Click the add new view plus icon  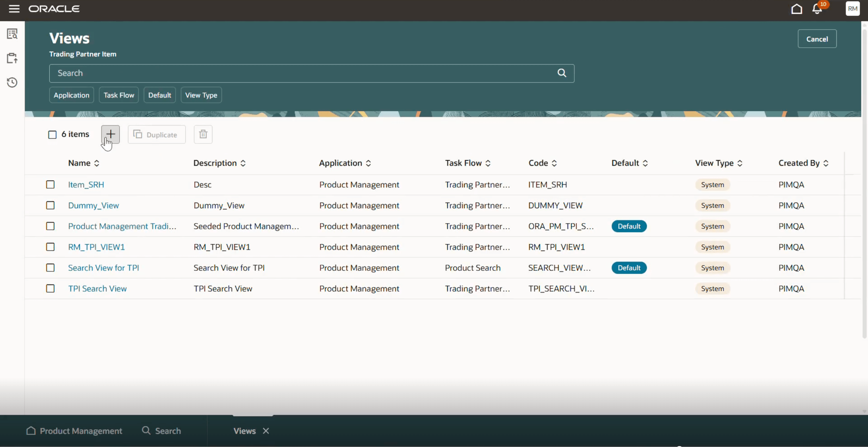[110, 134]
